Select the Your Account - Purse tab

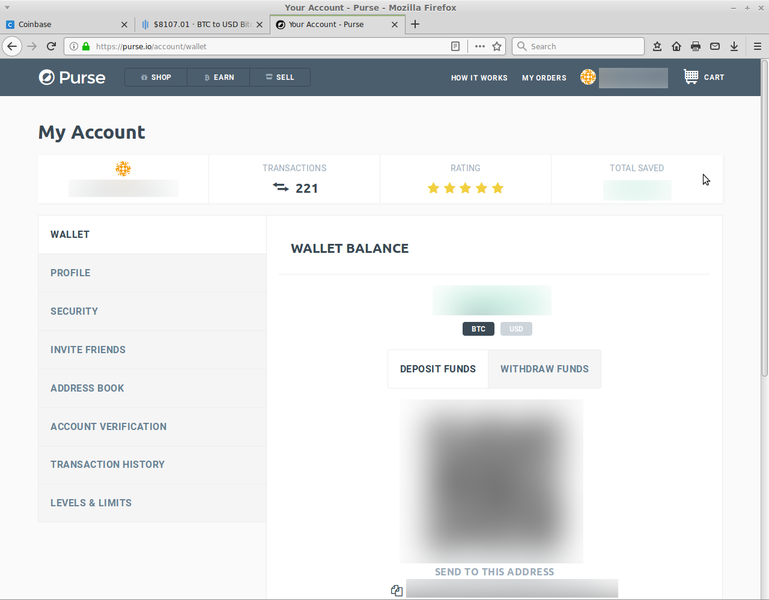[337, 25]
